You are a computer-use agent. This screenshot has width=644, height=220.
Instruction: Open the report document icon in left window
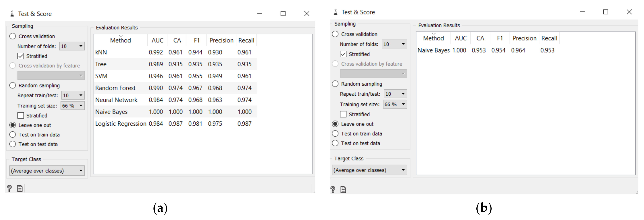pyautogui.click(x=20, y=188)
